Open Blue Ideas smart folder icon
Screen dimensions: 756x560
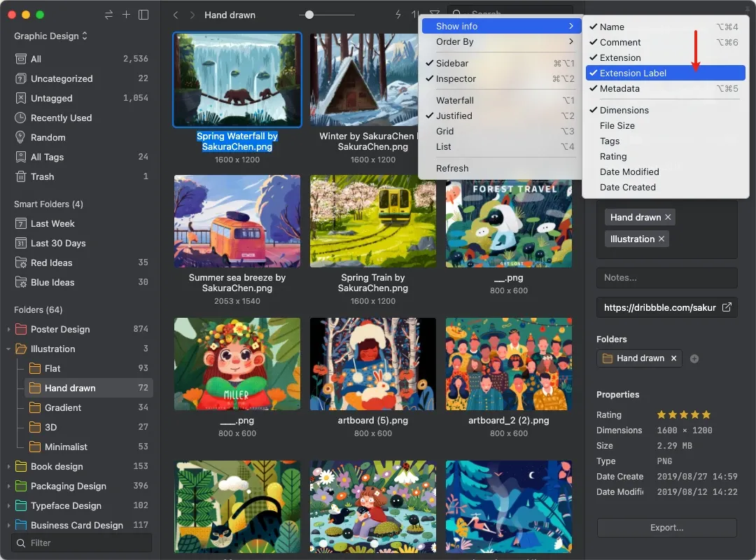21,283
